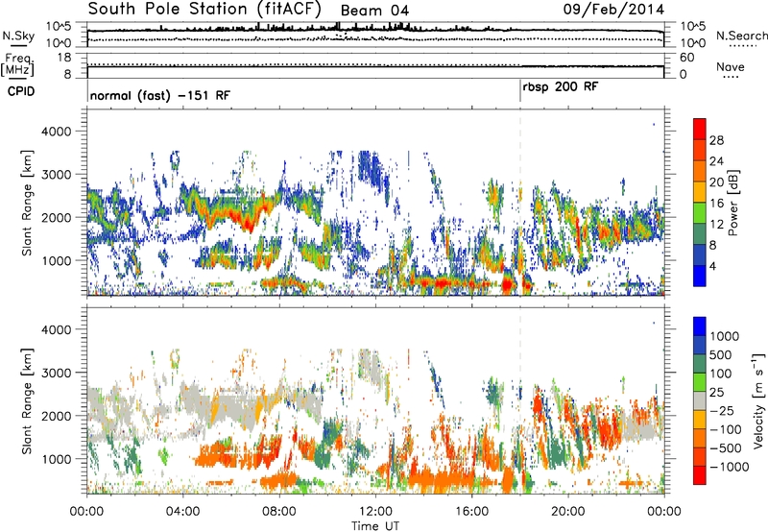The height and width of the screenshot is (532, 768).
Task: Click the 'Velocity [m s-1]' colorbar label
Action: tap(758, 400)
